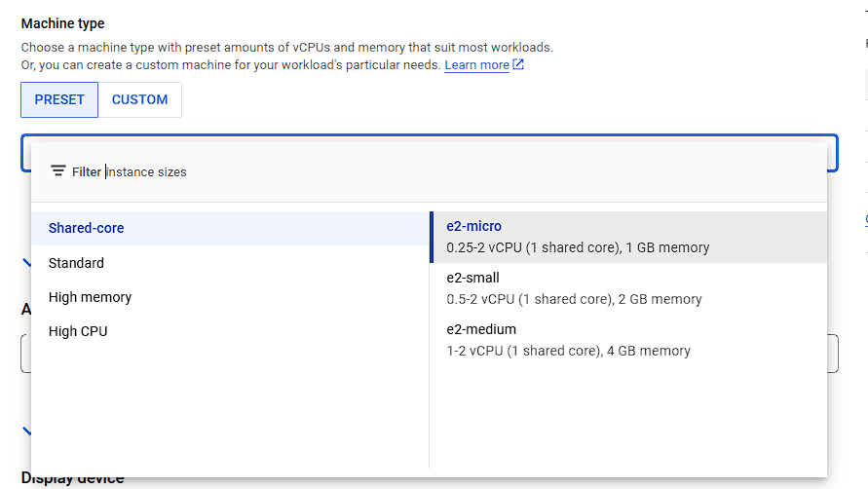Pick the e2-medium instance size

click(481, 329)
